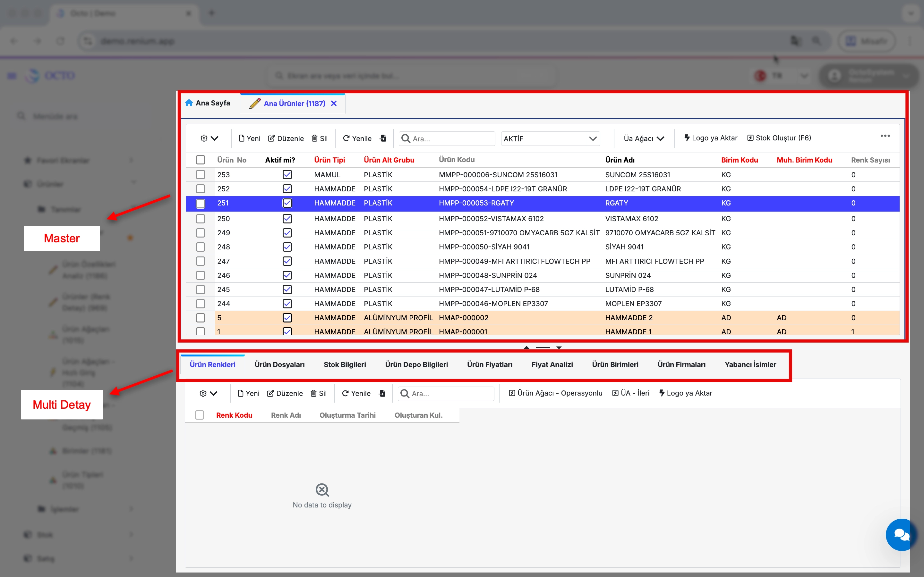Expand the Üa Ağacı dropdown menu
This screenshot has width=924, height=577.
[x=644, y=138]
